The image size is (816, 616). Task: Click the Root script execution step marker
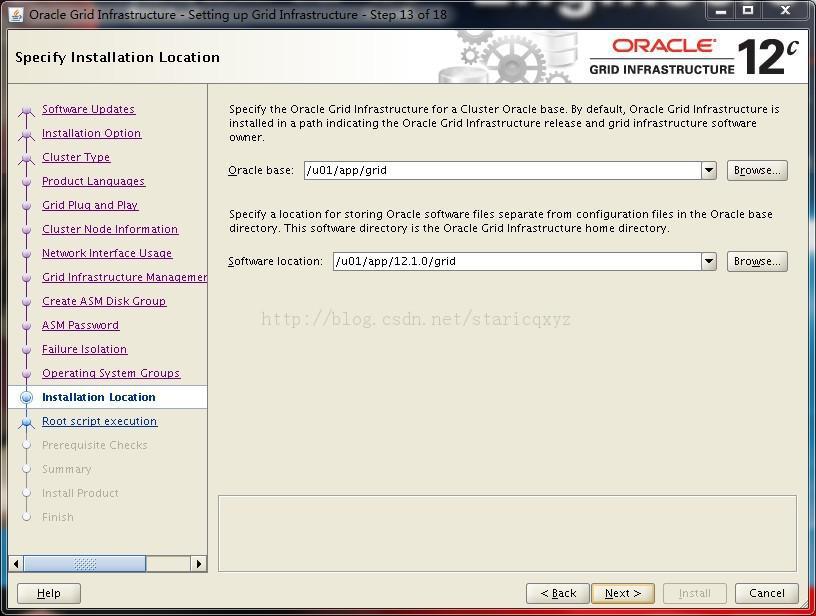[x=26, y=422]
